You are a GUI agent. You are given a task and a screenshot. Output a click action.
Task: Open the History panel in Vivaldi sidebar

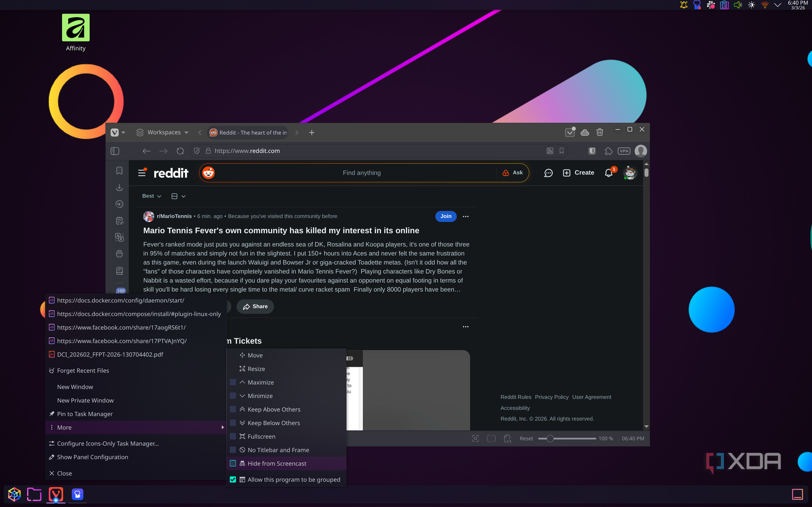tap(119, 204)
